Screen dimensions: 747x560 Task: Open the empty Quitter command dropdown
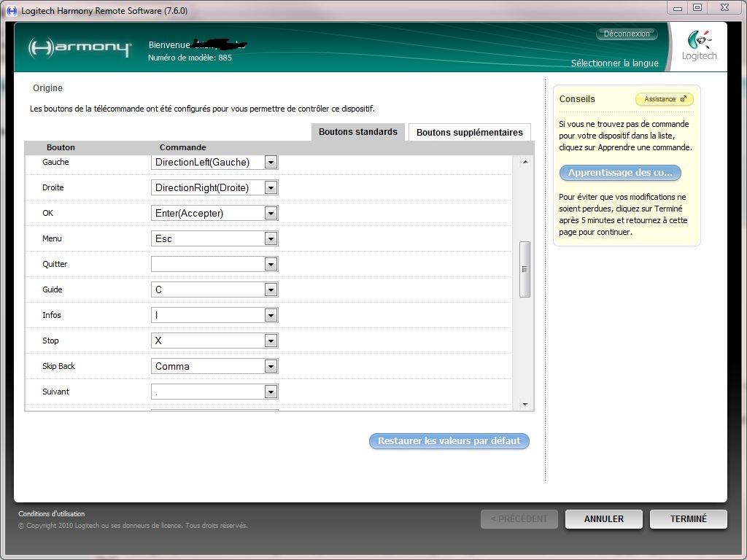coord(271,264)
